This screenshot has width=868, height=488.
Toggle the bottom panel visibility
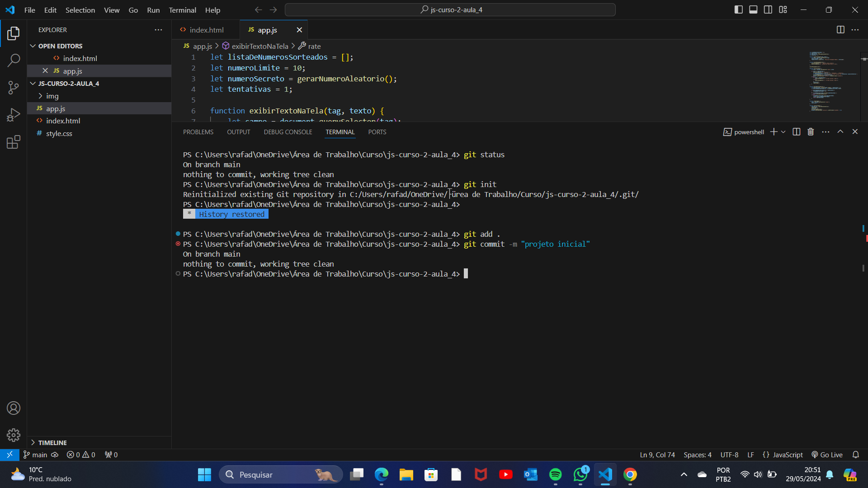tap(753, 9)
